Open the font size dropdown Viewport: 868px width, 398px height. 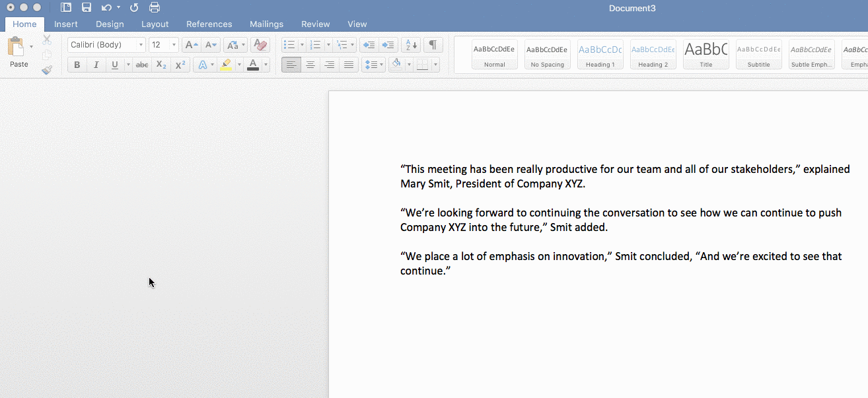173,44
